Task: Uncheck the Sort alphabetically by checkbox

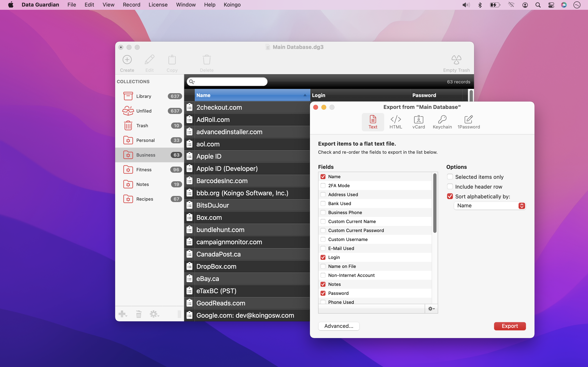Action: 450,196
